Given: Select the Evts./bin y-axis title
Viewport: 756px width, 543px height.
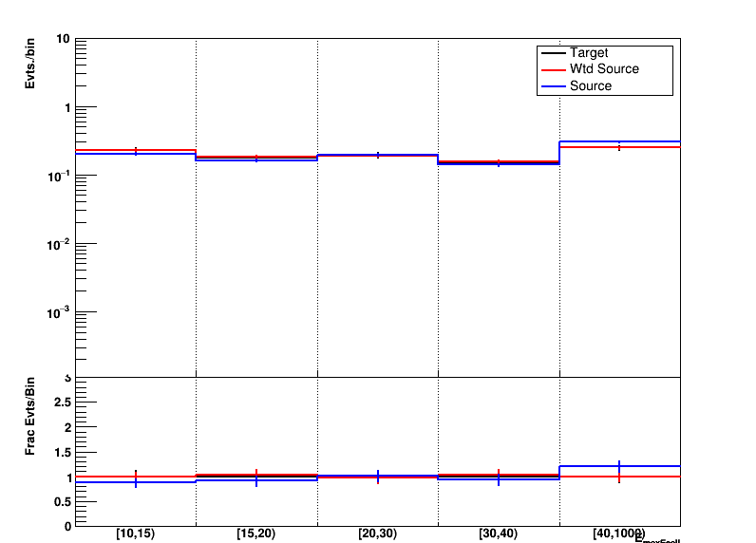Looking at the screenshot, I should point(31,65).
